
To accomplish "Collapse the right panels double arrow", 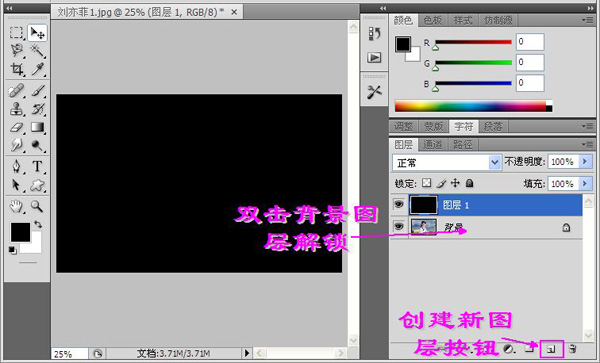I will [x=590, y=8].
